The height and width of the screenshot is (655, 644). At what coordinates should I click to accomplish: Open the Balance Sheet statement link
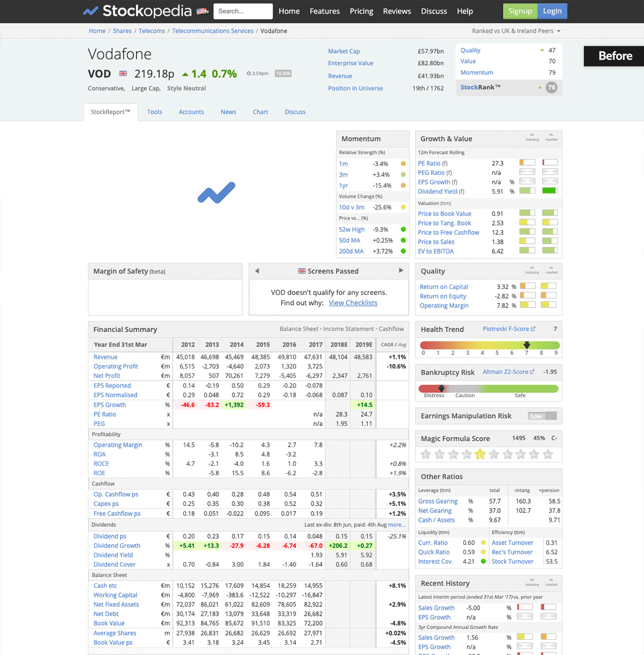[x=299, y=329]
